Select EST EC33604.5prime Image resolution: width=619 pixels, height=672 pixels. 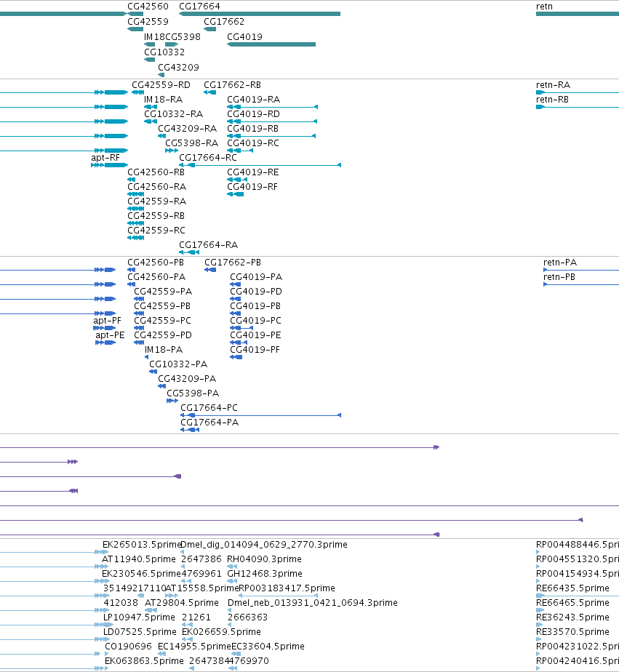(268, 647)
